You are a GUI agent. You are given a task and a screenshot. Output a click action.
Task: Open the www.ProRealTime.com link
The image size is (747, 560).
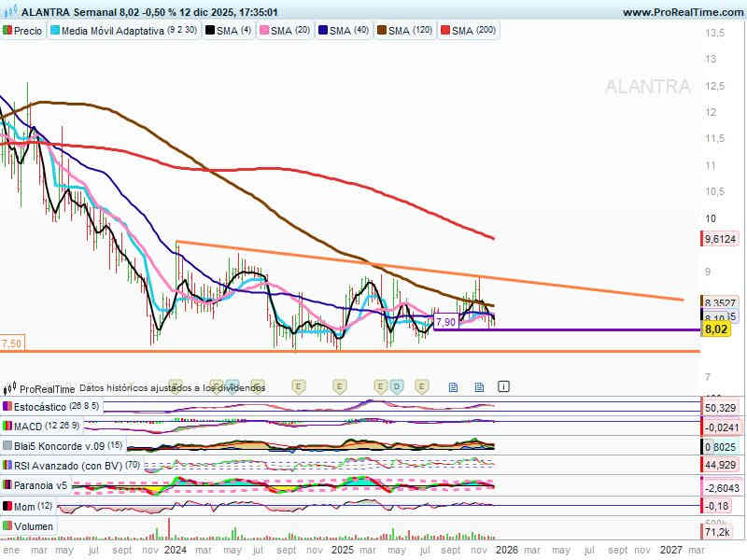pos(681,12)
